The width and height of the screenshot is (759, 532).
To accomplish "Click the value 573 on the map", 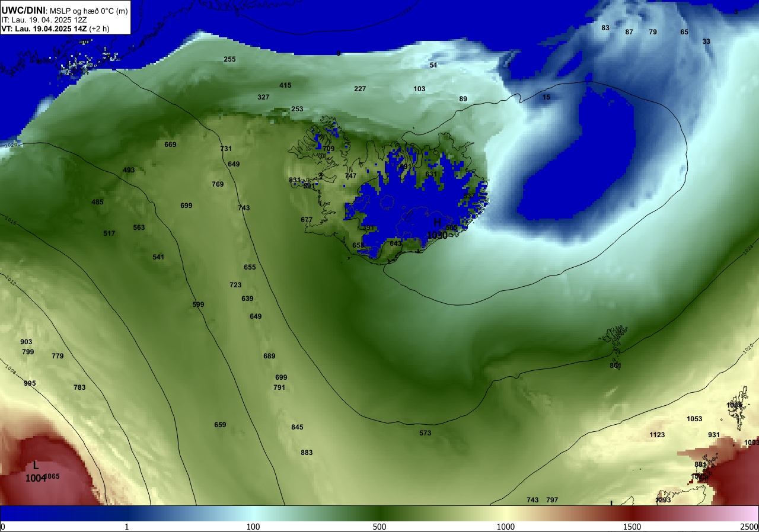I will tap(425, 433).
